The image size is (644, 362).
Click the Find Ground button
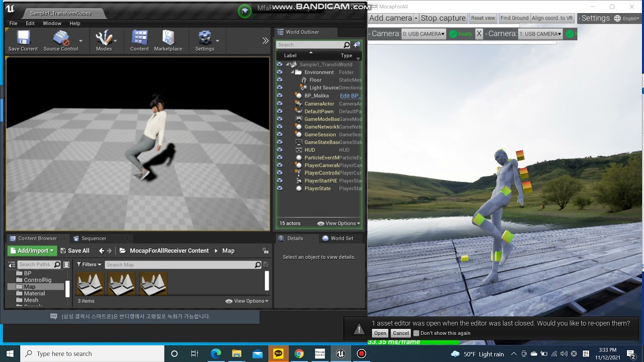click(x=514, y=18)
